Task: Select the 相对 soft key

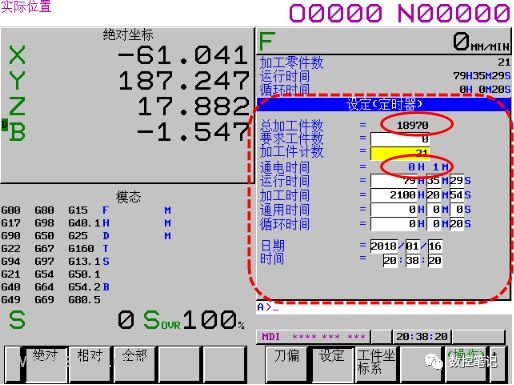Action: point(90,364)
